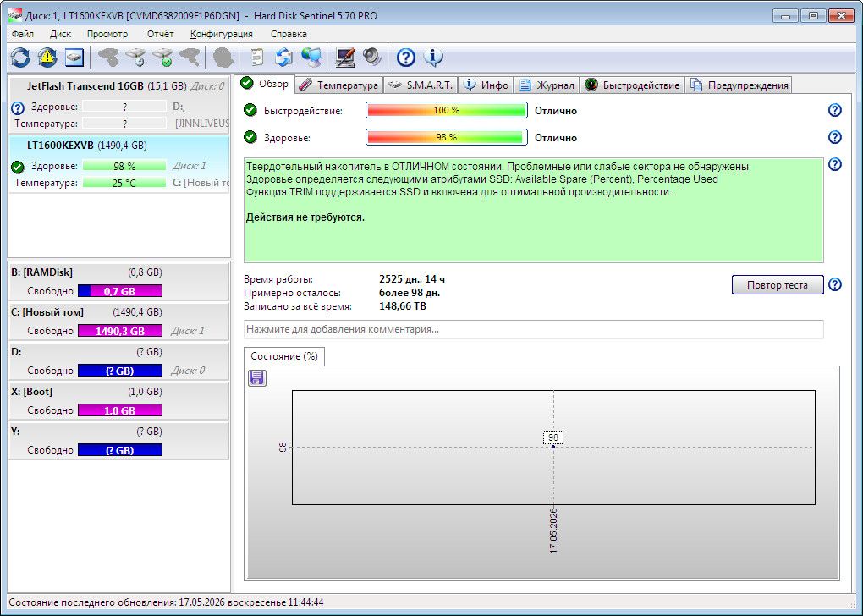
Task: Open help next to the green status text
Action: 835,164
